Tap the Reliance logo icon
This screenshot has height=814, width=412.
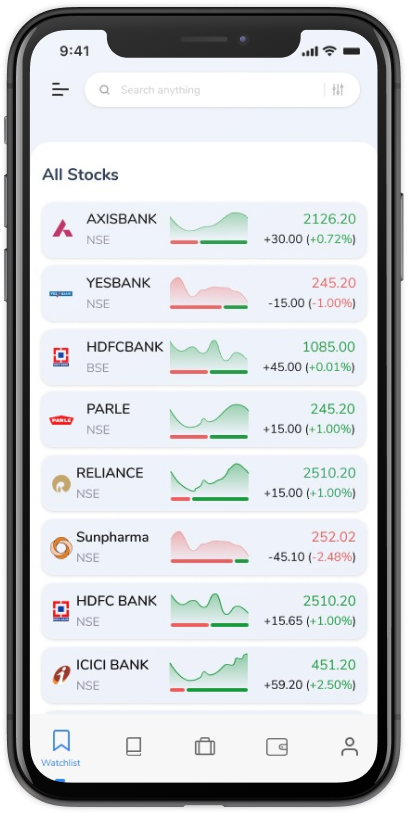61,484
